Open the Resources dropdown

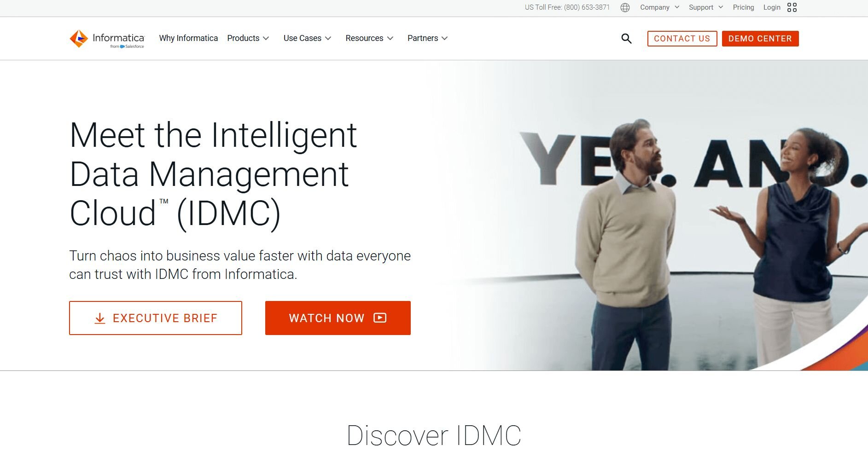pyautogui.click(x=369, y=38)
